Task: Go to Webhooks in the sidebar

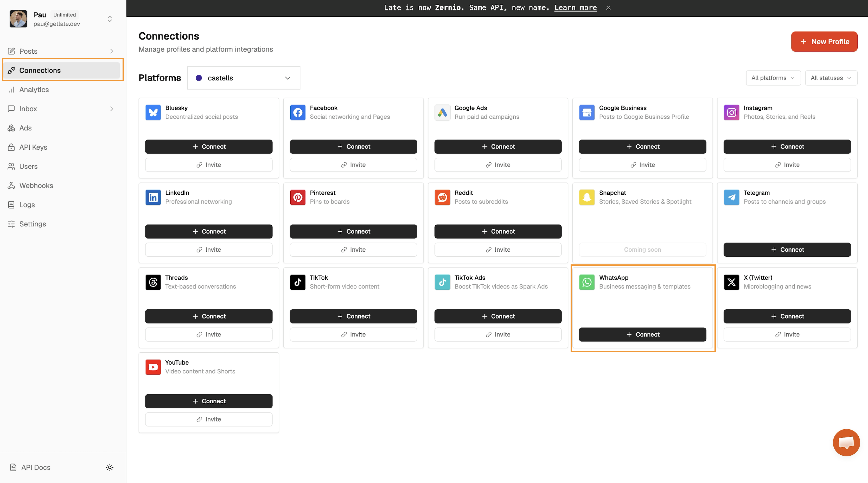Action: 36,185
